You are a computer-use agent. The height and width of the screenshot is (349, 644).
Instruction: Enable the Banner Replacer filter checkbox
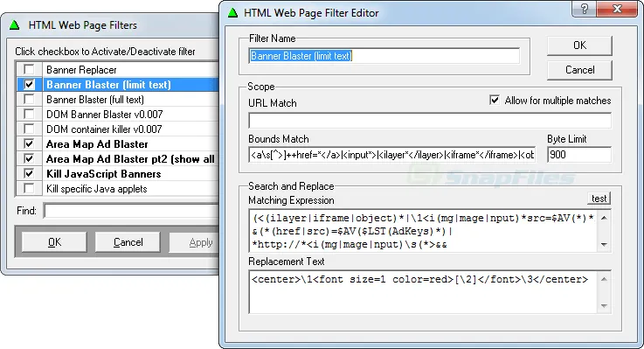29,69
